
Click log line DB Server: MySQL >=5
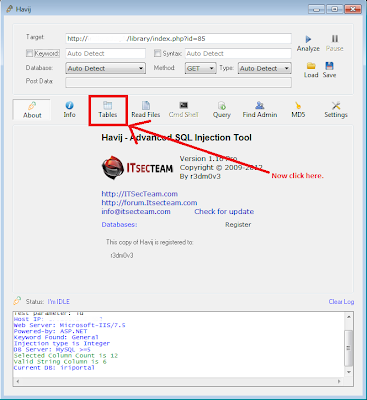(52, 350)
